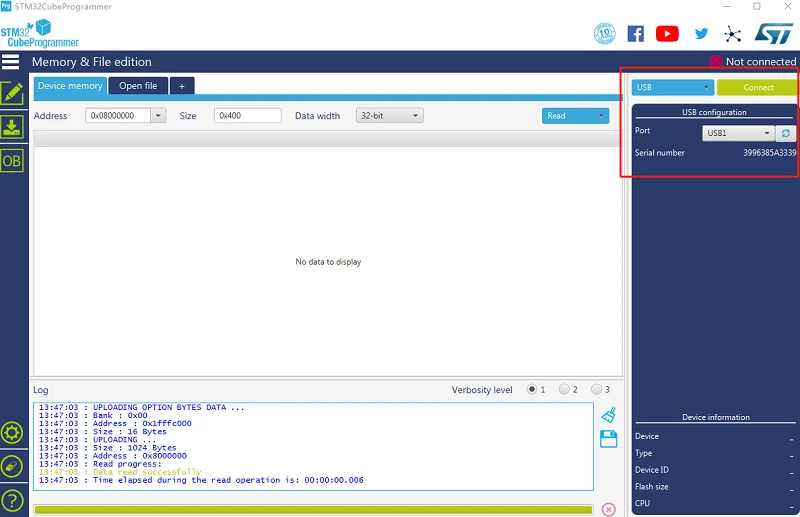
Task: Click the Connect button
Action: coord(758,87)
